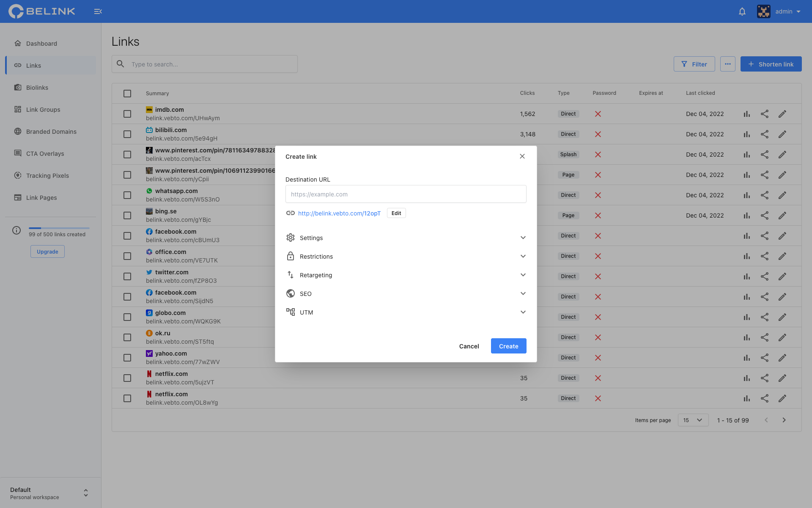Click edit pencil for netflix.com last row
Image resolution: width=812 pixels, height=508 pixels.
click(x=782, y=398)
